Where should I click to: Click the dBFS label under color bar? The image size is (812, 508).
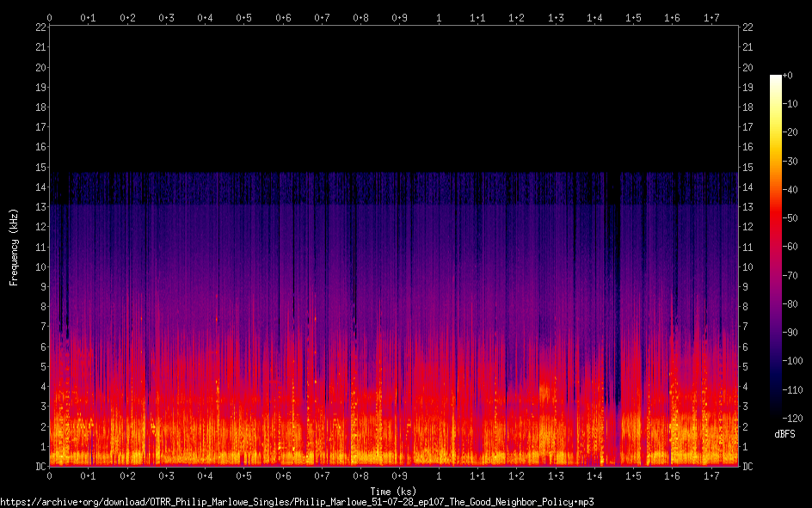784,435
